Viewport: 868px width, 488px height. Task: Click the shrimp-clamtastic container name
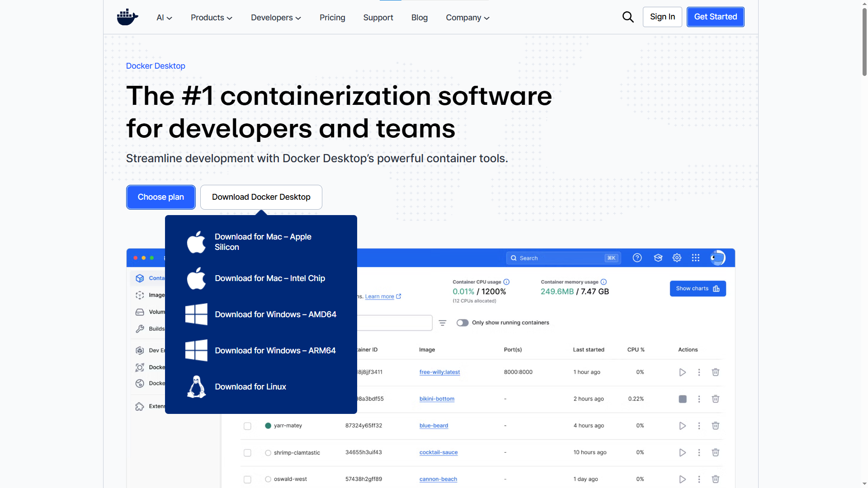(x=297, y=453)
